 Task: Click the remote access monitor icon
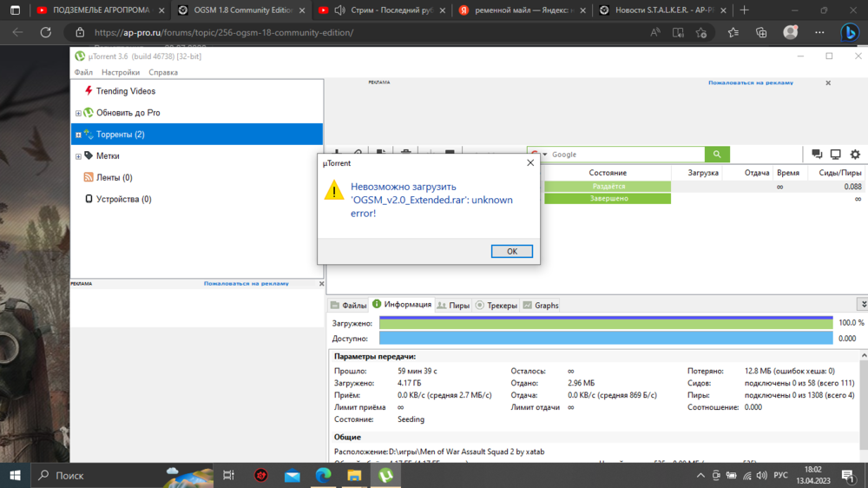pyautogui.click(x=835, y=155)
